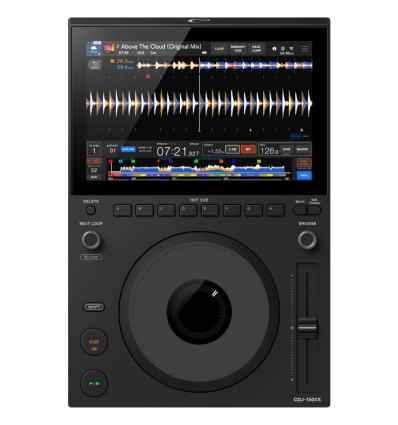This screenshot has width=398, height=425.
Task: Tap the 07:21 time display
Action: (x=178, y=152)
